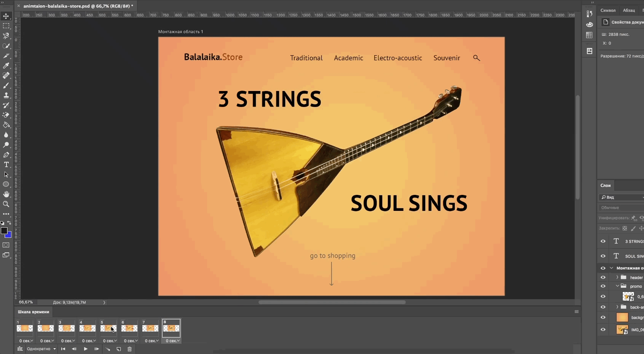644x354 pixels.
Task: Select the Rectangular Marquee tool
Action: click(x=6, y=26)
